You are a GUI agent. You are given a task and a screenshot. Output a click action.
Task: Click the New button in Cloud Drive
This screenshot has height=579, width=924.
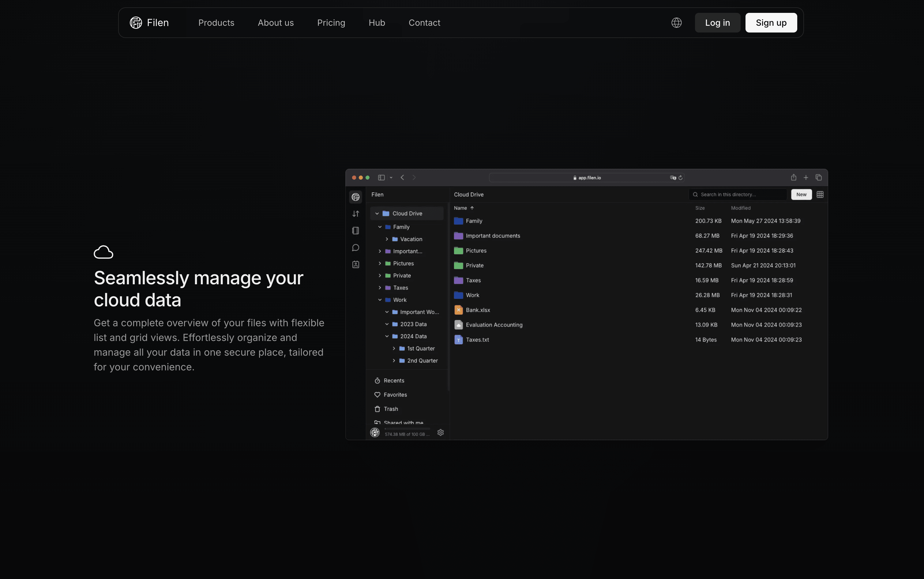coord(801,195)
